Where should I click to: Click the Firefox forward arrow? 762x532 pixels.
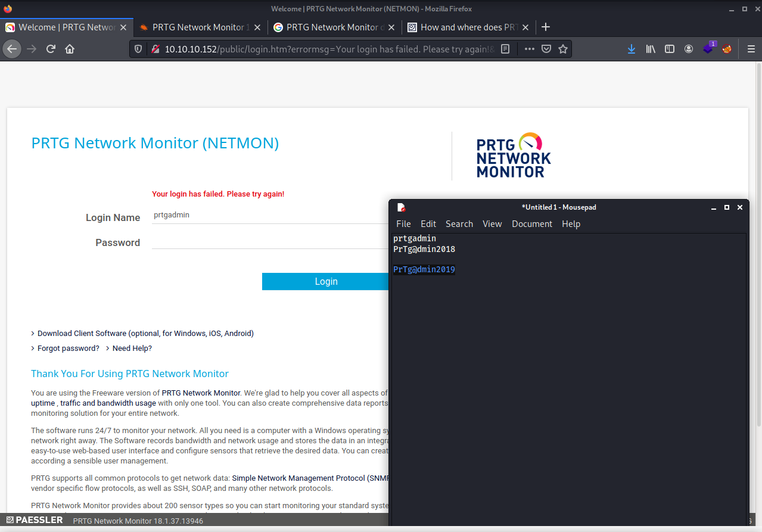32,49
